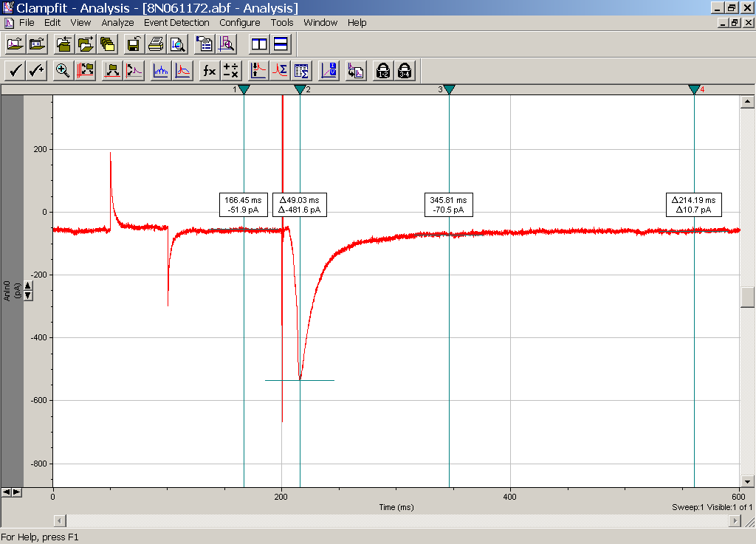Click the single checkmark icon

pos(15,71)
